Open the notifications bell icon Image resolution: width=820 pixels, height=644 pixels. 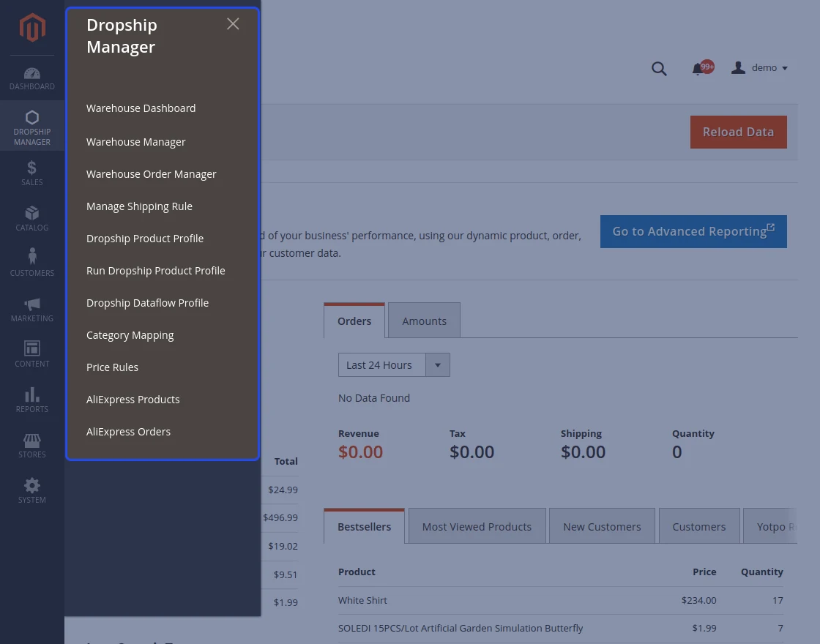click(698, 69)
